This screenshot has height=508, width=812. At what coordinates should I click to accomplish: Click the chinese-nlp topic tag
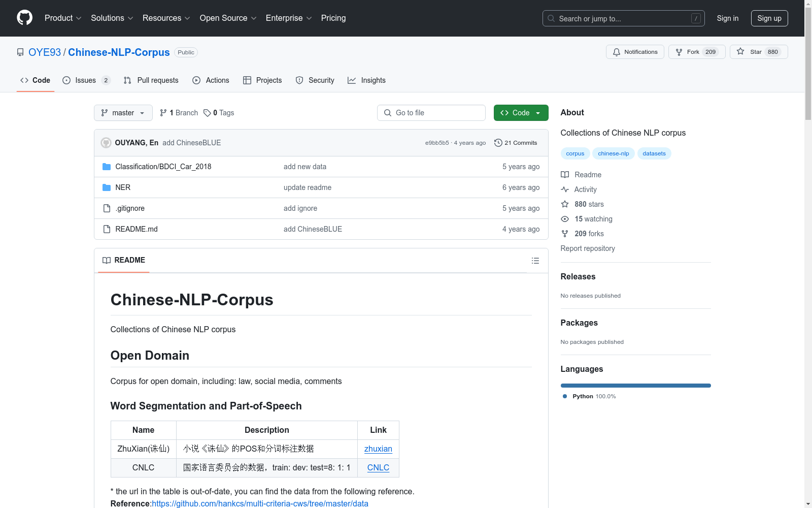point(614,153)
